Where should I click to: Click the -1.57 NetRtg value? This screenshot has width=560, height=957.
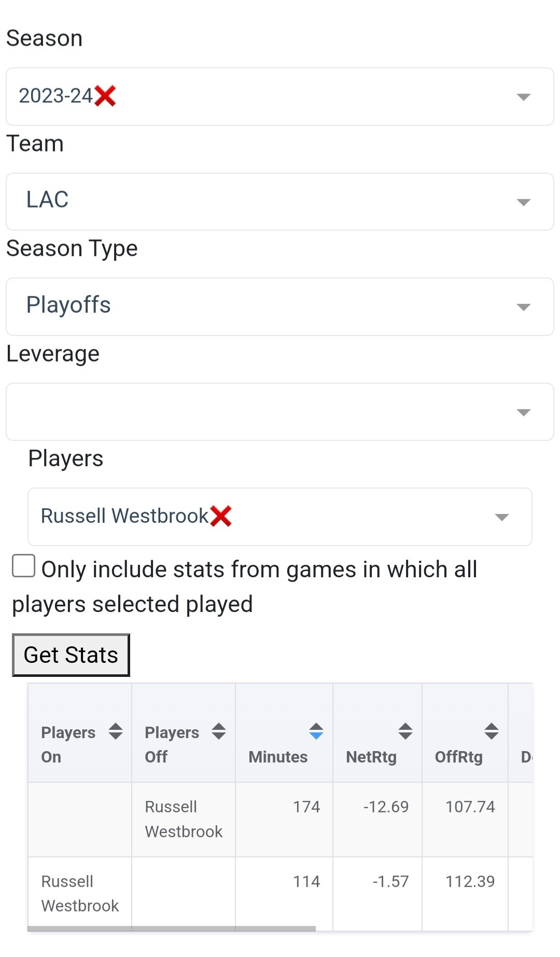coord(390,881)
